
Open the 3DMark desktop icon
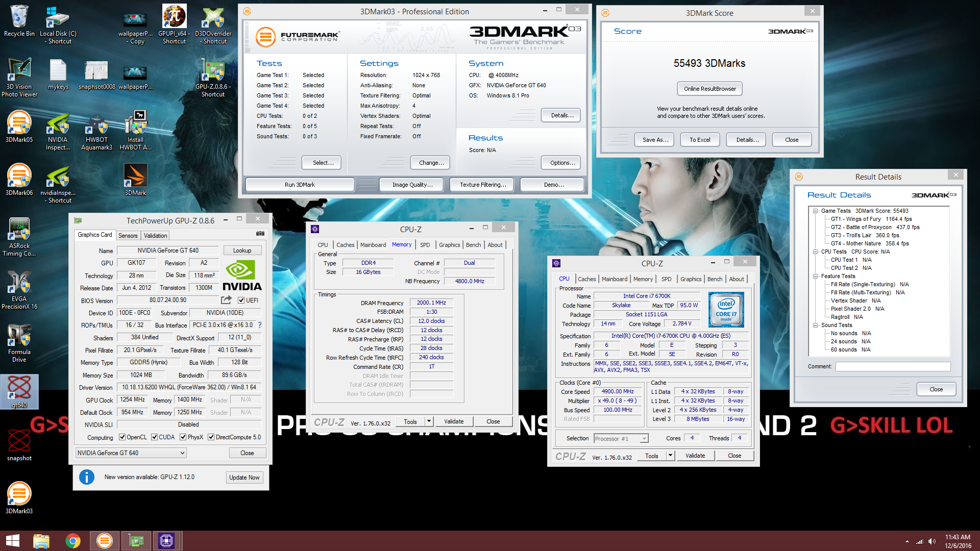pyautogui.click(x=135, y=180)
